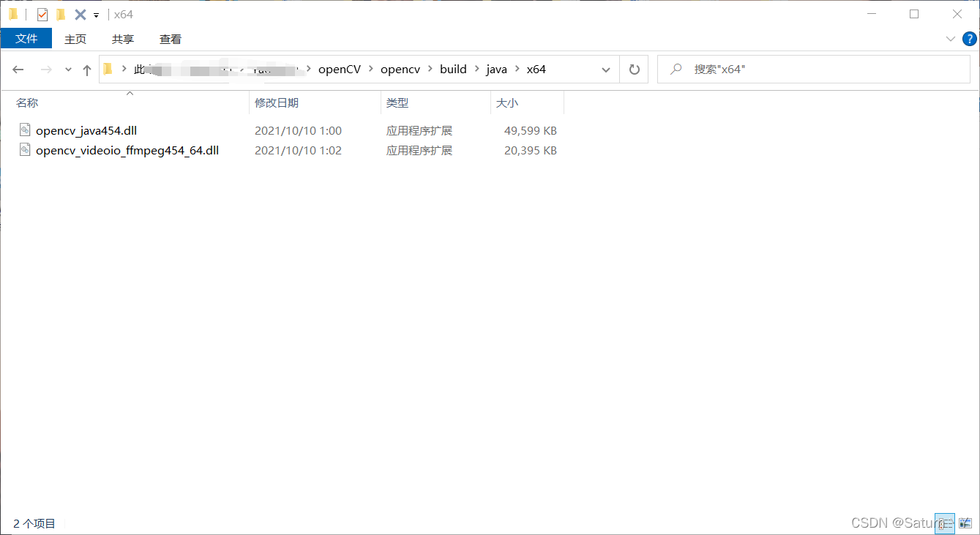Viewport: 980px width, 535px height.
Task: Expand the chevron after build breadcrumb
Action: click(476, 70)
